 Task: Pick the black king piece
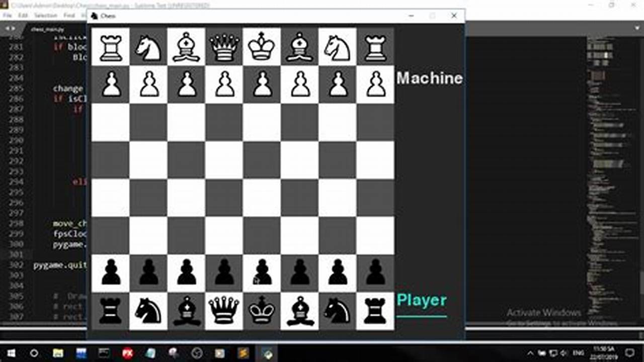point(262,311)
